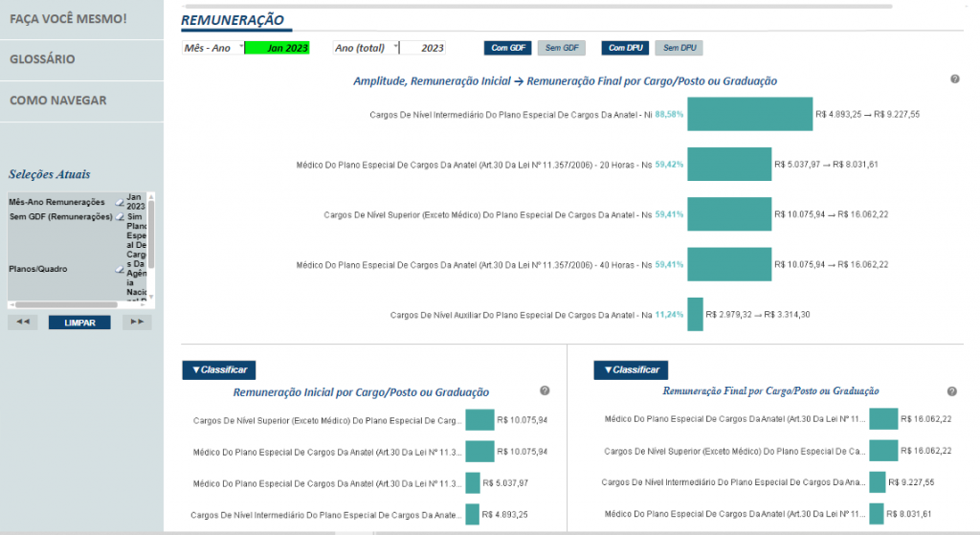Clear the Planos/Quadro selection eraser icon
This screenshot has height=535, width=980.
click(x=120, y=269)
